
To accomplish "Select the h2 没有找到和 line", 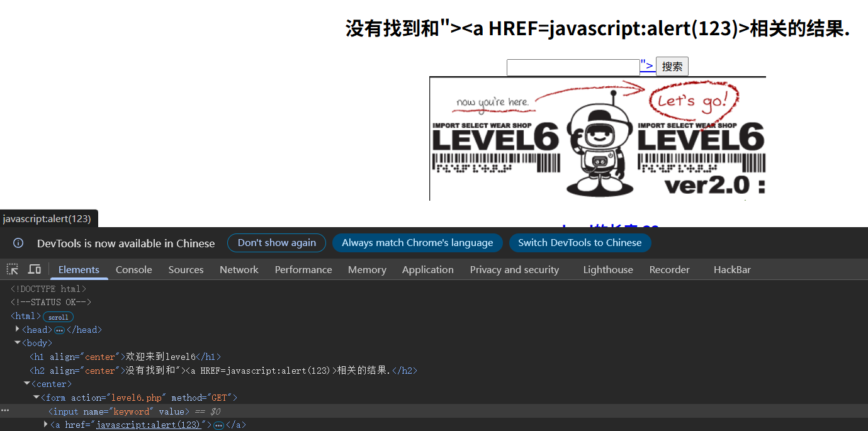I will tap(223, 371).
